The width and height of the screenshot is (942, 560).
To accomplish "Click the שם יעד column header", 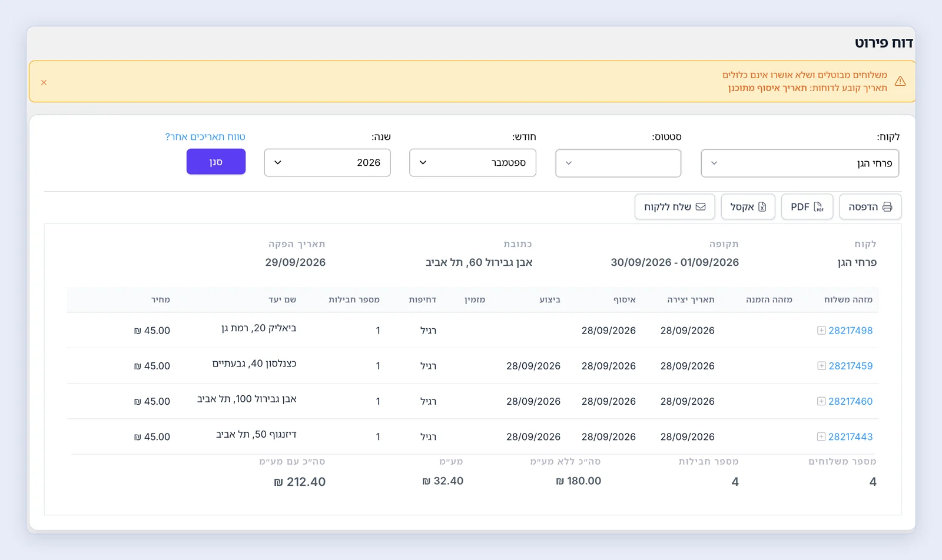I will [x=283, y=299].
